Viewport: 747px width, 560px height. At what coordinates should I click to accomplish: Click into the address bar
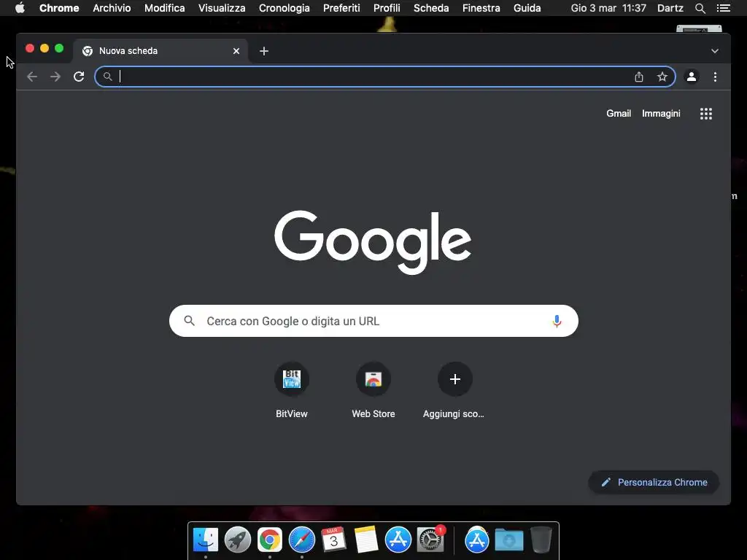point(385,77)
